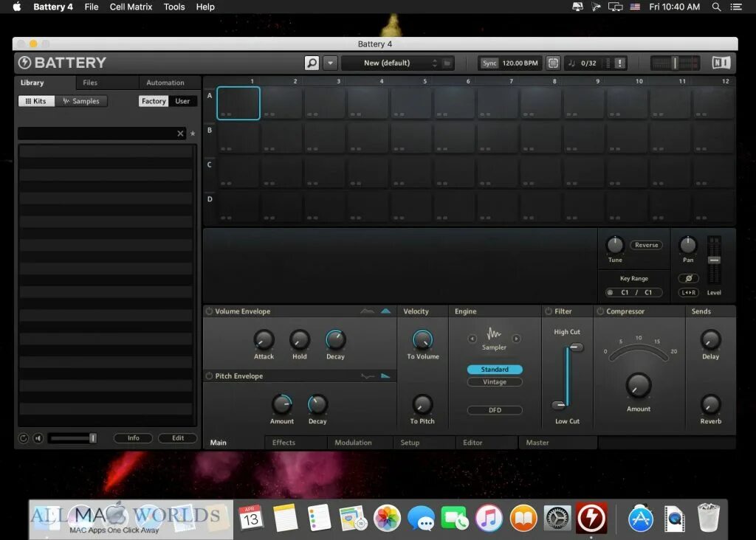This screenshot has height=540, width=756.
Task: Open the arrow dropdown beside the magnifier
Action: click(x=330, y=63)
